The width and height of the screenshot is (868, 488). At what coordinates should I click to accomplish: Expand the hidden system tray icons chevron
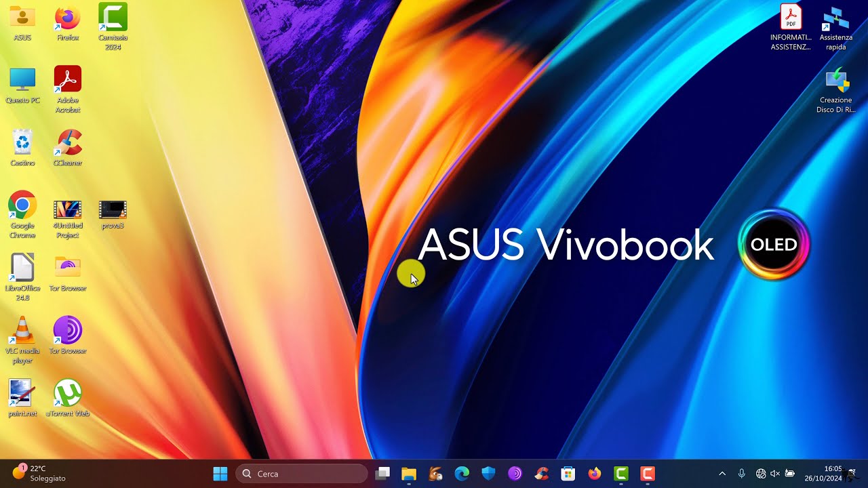pos(722,474)
